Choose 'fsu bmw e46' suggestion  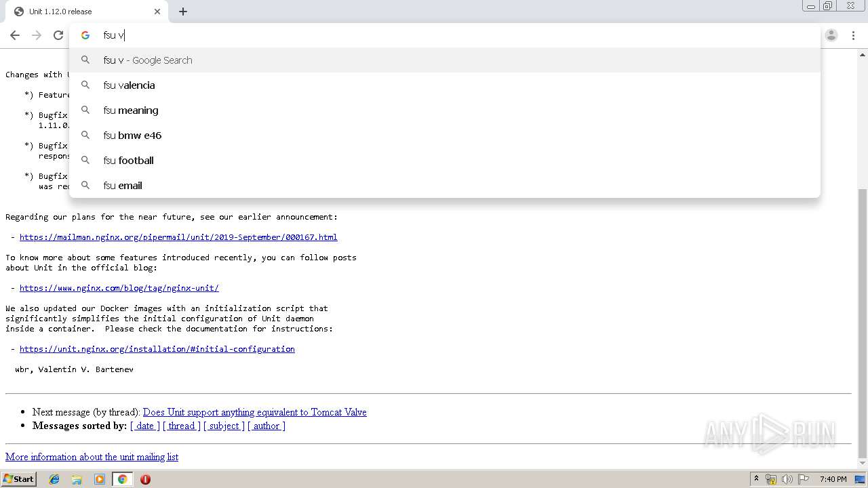(x=445, y=136)
